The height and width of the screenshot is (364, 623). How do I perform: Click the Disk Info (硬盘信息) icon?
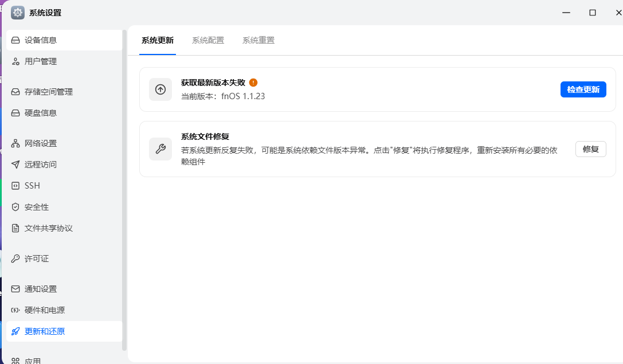coord(15,113)
